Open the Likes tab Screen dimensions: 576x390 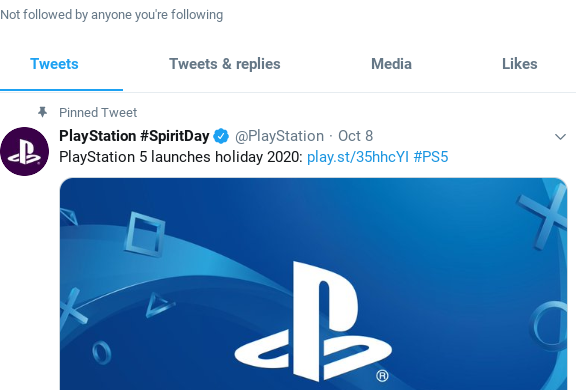tap(519, 64)
